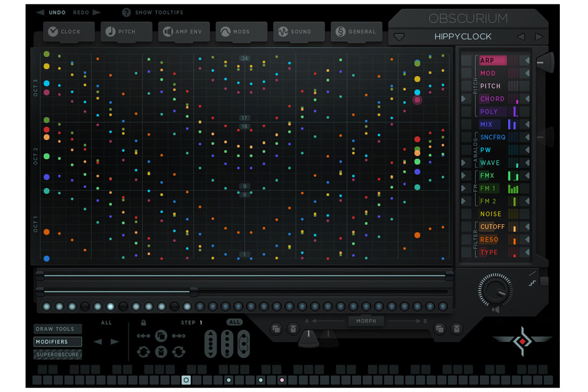588x392 pixels.
Task: Click the MORPH button
Action: [366, 321]
